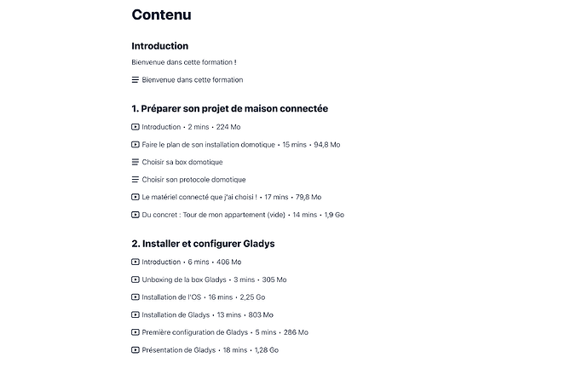
Task: Click the text icon beside 'Bienvenue dans cette formation'
Action: click(x=135, y=80)
